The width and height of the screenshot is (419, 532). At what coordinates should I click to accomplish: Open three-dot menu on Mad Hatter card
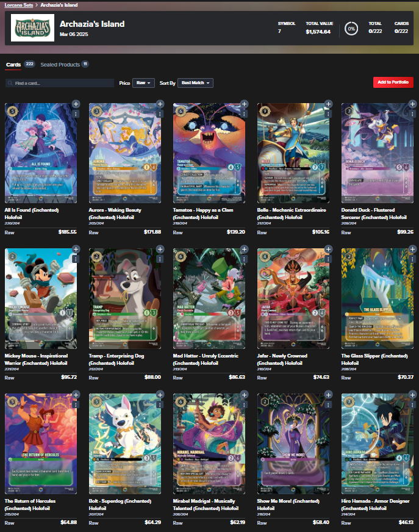245,259
